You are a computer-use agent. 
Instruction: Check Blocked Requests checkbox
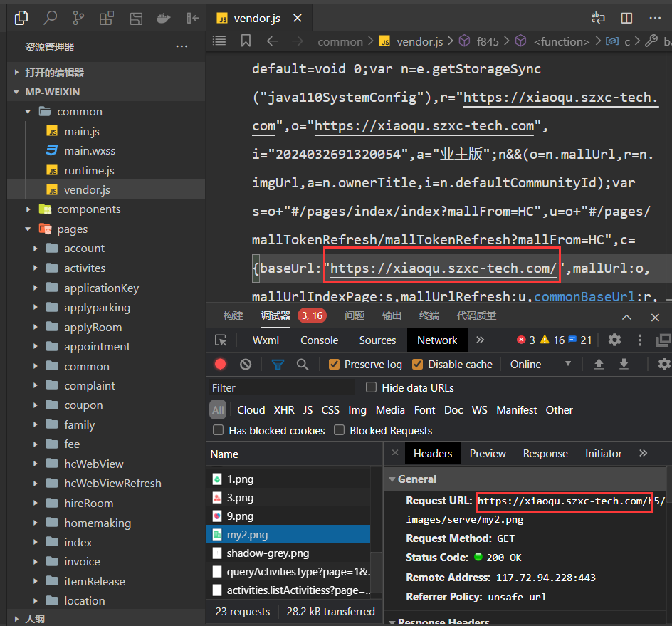339,430
